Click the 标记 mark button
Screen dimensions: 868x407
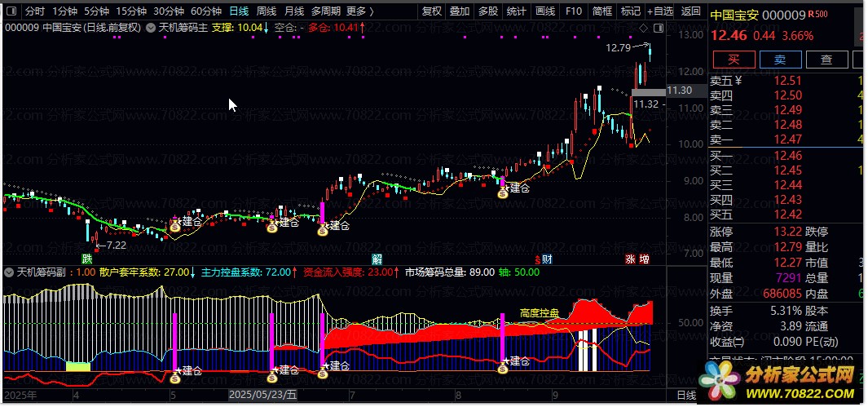pos(631,11)
